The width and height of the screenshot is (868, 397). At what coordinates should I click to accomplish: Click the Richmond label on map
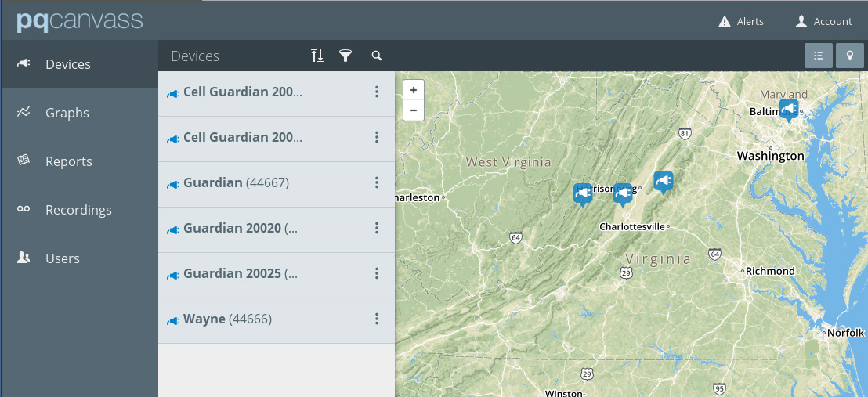(x=770, y=271)
